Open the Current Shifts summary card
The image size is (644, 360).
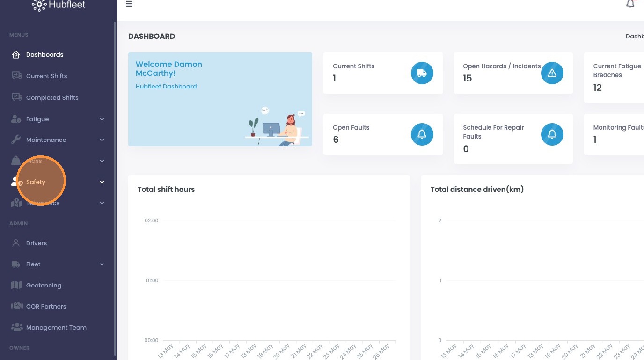click(x=383, y=73)
